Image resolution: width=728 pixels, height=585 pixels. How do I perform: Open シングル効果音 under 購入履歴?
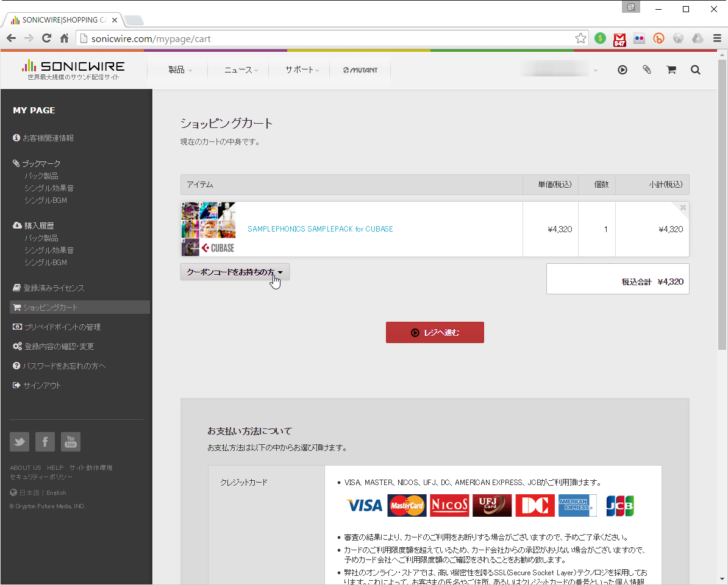pyautogui.click(x=49, y=250)
